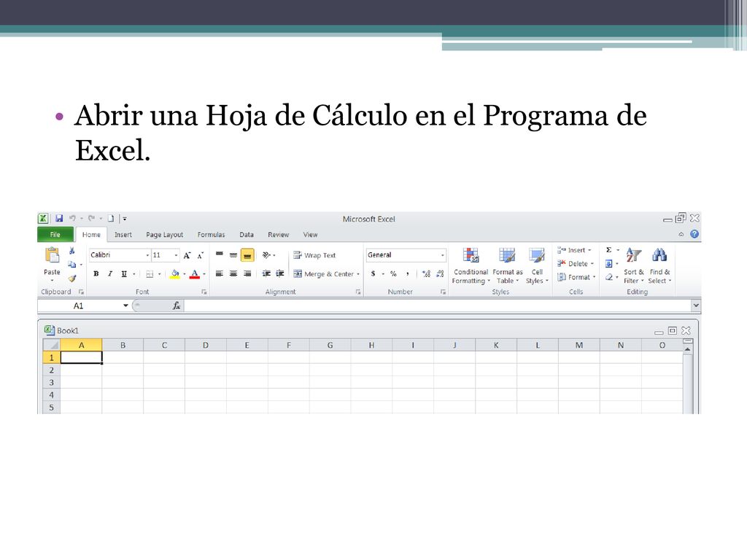Select the Format Painter brush
This screenshot has height=560, width=747.
[x=72, y=278]
